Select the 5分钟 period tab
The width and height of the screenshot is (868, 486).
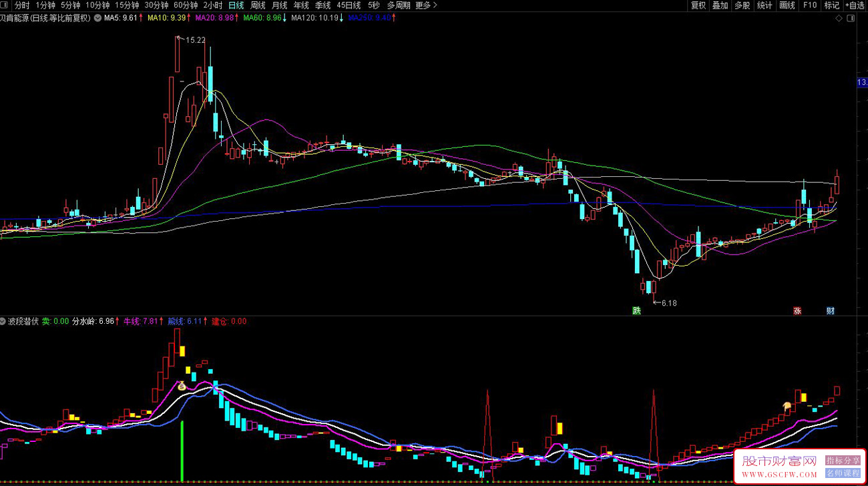(70, 5)
